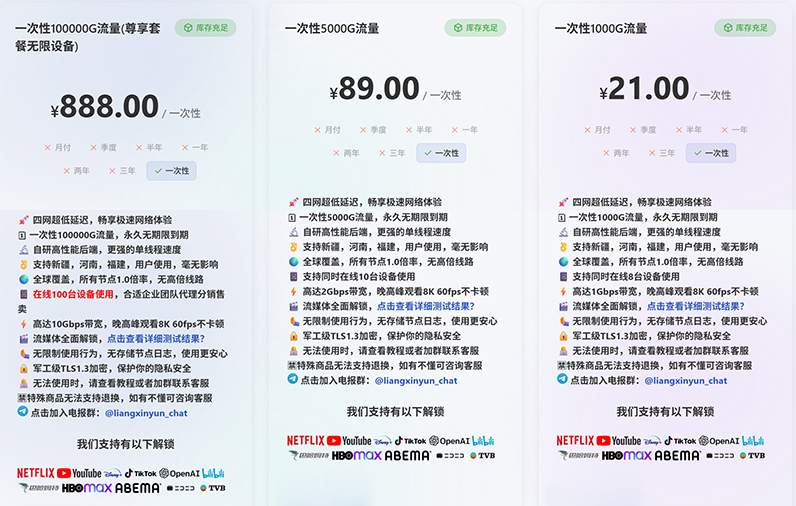Choose 三年 option in the 1000G card

[661, 153]
